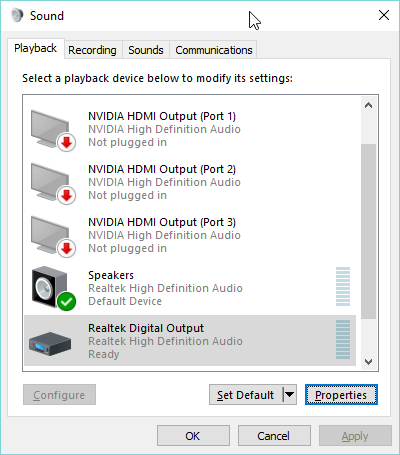Click the Speakers device icon with green checkmark
This screenshot has height=455, width=400.
53,288
